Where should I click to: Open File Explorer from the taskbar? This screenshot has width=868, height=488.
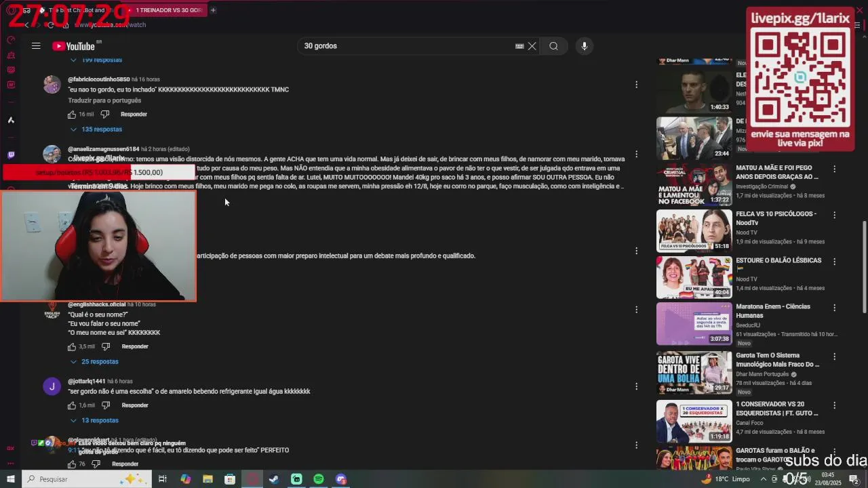click(x=208, y=479)
